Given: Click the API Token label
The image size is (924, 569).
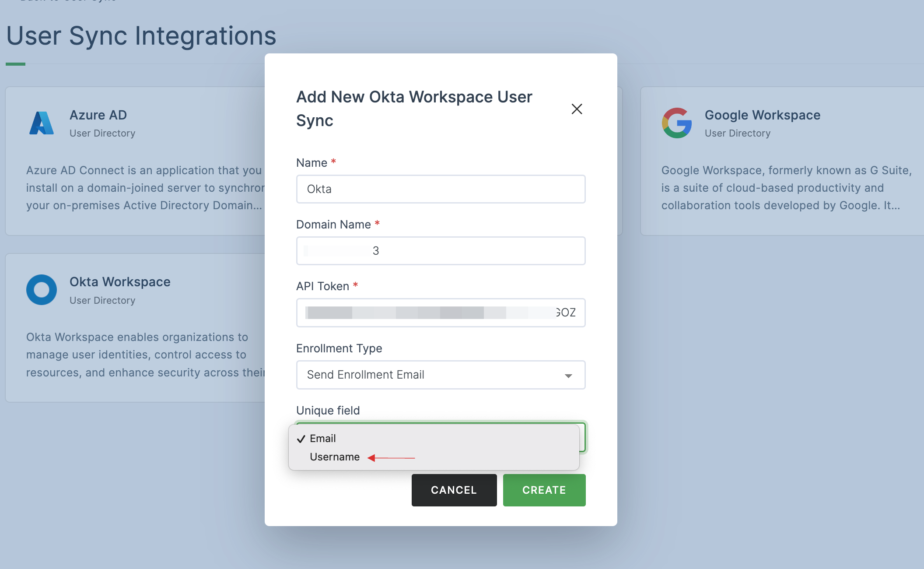Looking at the screenshot, I should [x=322, y=286].
